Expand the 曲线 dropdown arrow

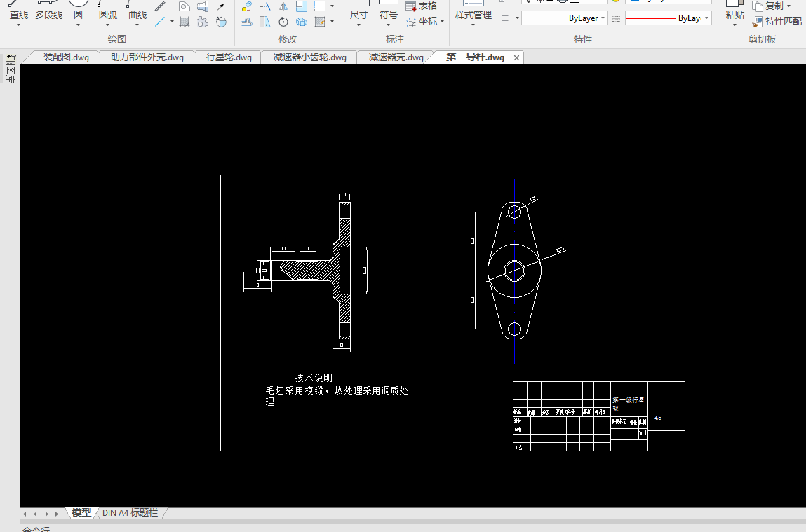click(137, 24)
